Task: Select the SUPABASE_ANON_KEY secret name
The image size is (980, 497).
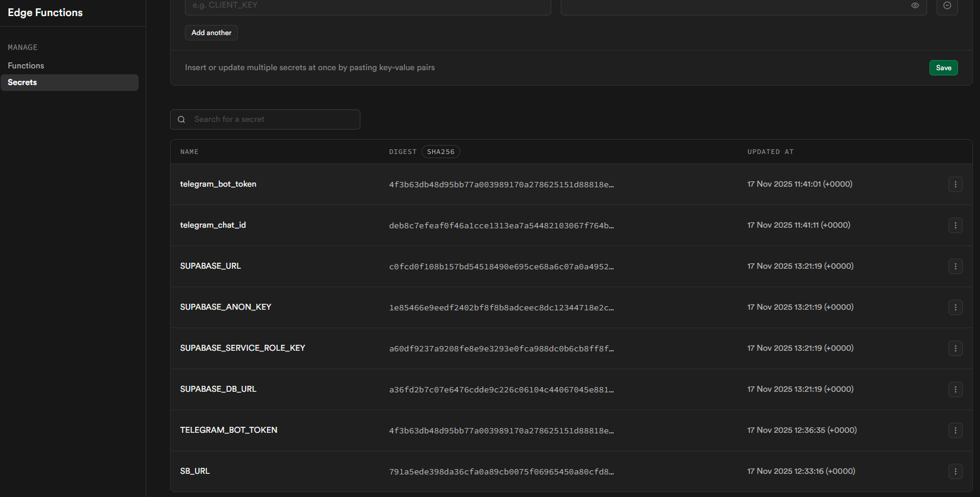Action: [225, 307]
